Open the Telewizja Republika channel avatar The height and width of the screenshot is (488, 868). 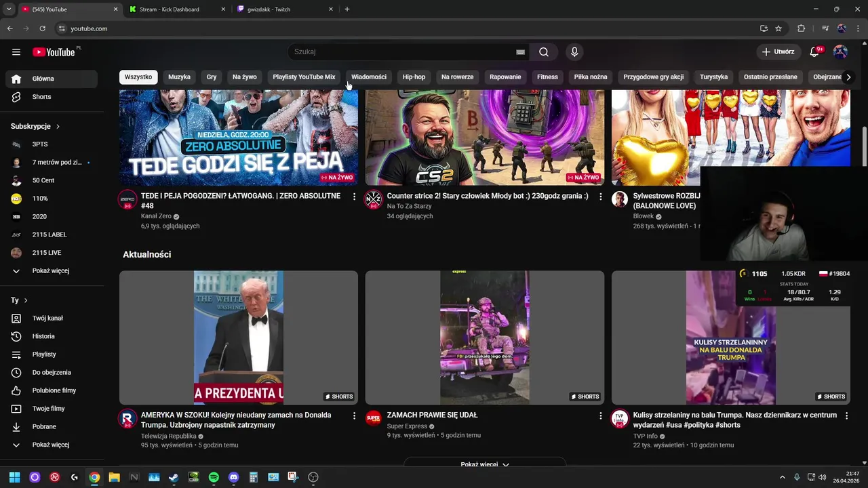click(127, 419)
